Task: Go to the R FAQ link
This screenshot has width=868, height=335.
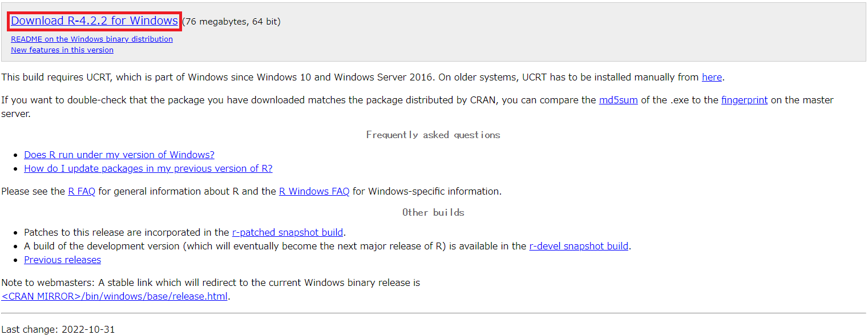Action: (x=82, y=191)
